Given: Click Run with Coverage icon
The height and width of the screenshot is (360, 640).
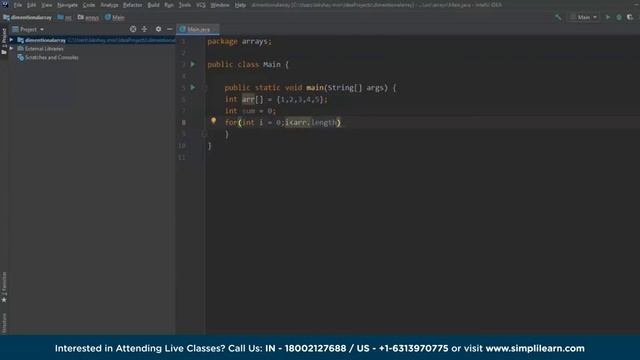Looking at the screenshot, I should 630,17.
